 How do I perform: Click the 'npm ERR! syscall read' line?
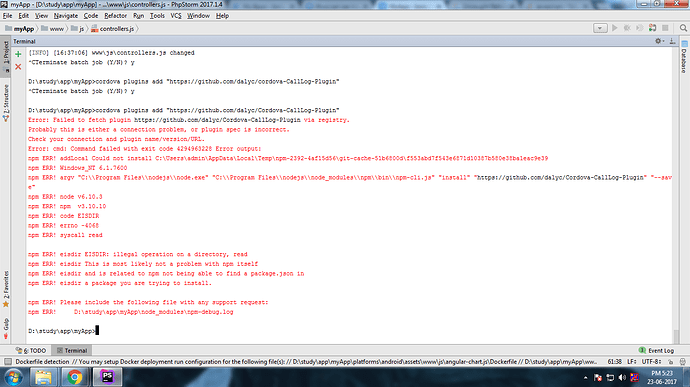point(65,236)
